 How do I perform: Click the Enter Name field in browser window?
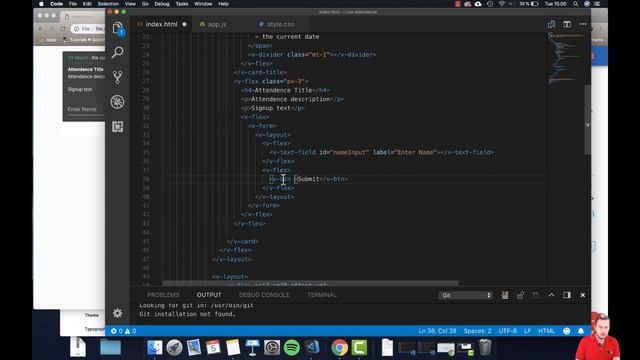pos(86,109)
